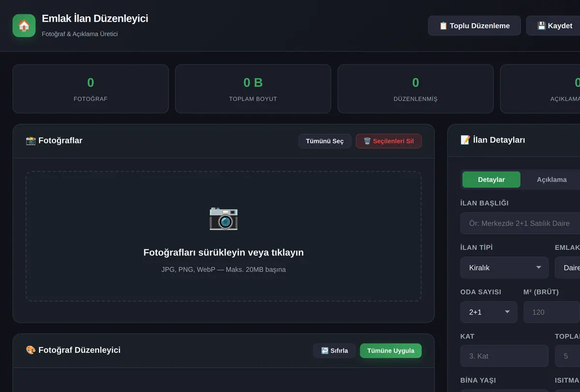
Task: Click the green house app logo
Action: (x=24, y=26)
